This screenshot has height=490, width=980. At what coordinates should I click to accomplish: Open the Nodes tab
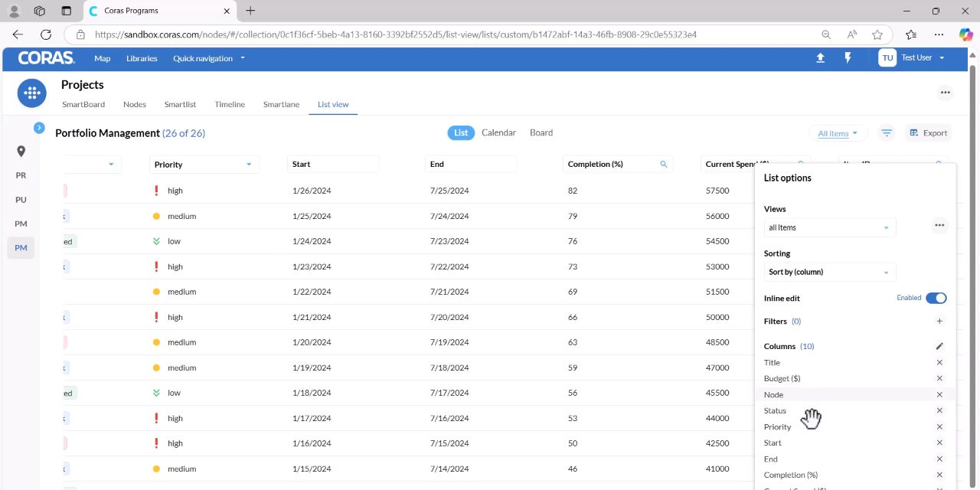pyautogui.click(x=135, y=104)
